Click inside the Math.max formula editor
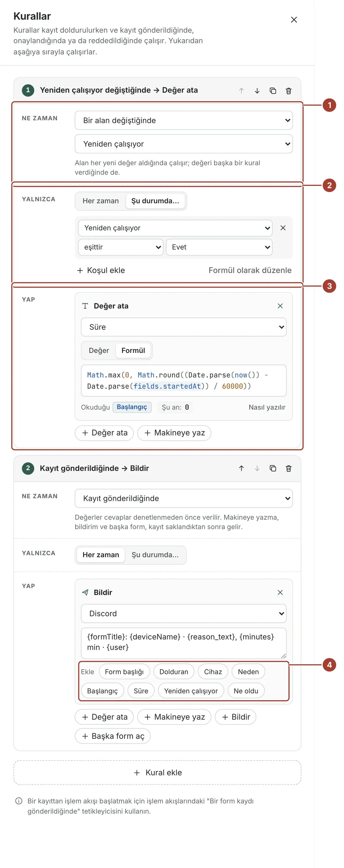The width and height of the screenshot is (344, 868). 184,381
